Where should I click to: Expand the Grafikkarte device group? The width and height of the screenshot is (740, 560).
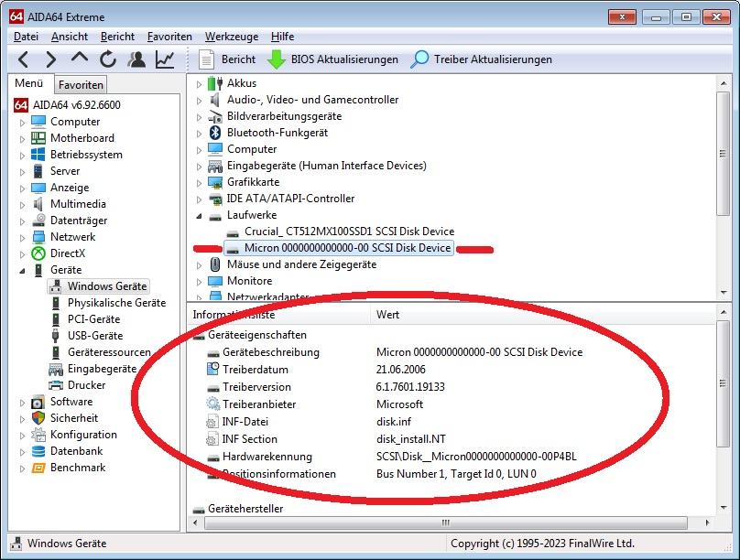(199, 183)
